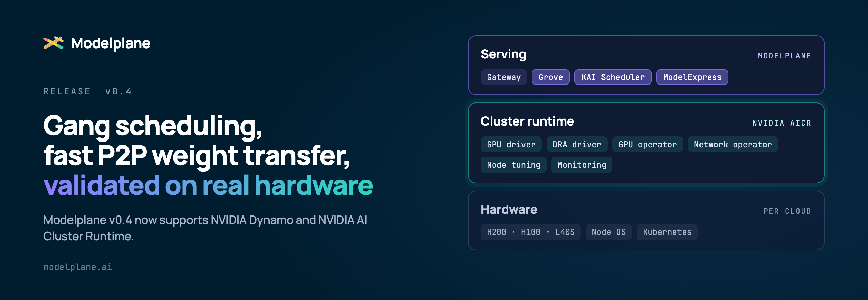Select the Node OS chip
The height and width of the screenshot is (300, 868).
tap(609, 232)
